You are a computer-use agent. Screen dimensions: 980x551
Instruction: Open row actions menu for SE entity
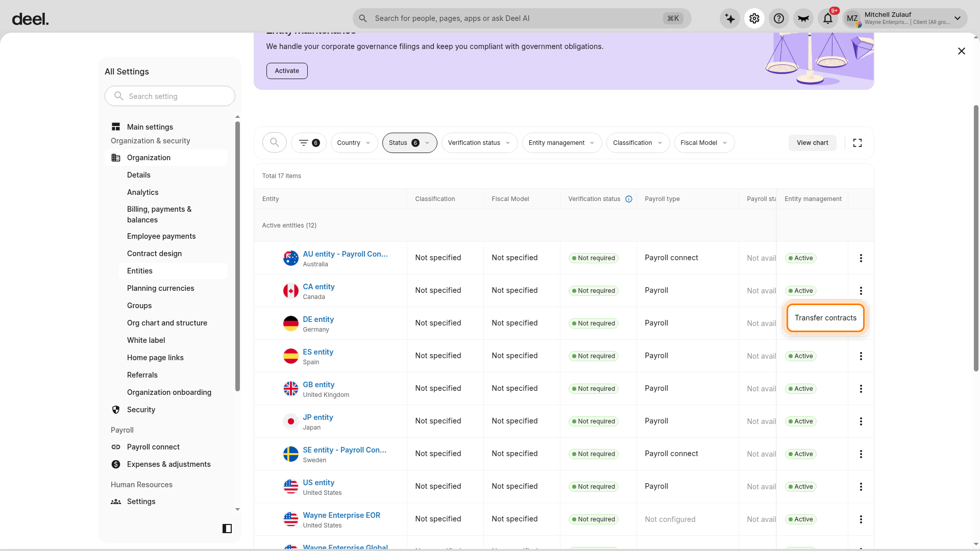click(861, 454)
